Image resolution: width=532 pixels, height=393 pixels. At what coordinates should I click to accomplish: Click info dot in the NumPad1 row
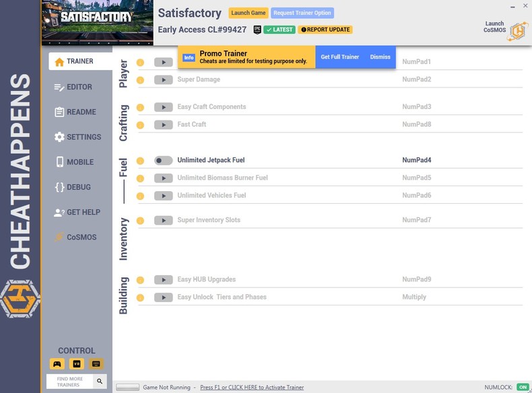pyautogui.click(x=140, y=63)
